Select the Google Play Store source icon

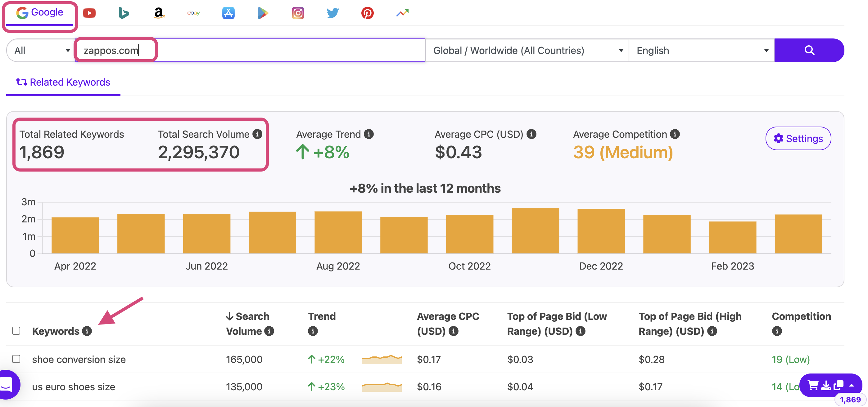pos(263,13)
